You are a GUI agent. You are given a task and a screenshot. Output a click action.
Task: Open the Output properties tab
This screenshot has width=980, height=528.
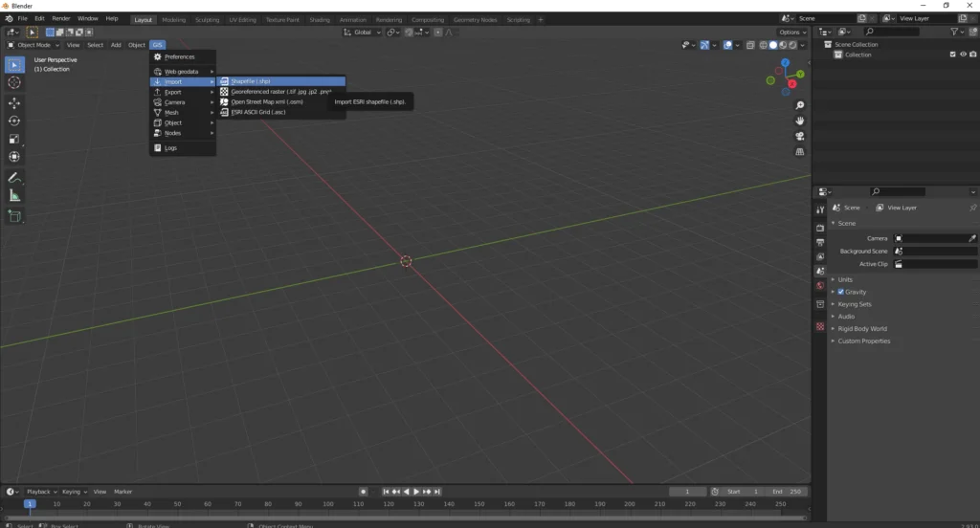820,242
